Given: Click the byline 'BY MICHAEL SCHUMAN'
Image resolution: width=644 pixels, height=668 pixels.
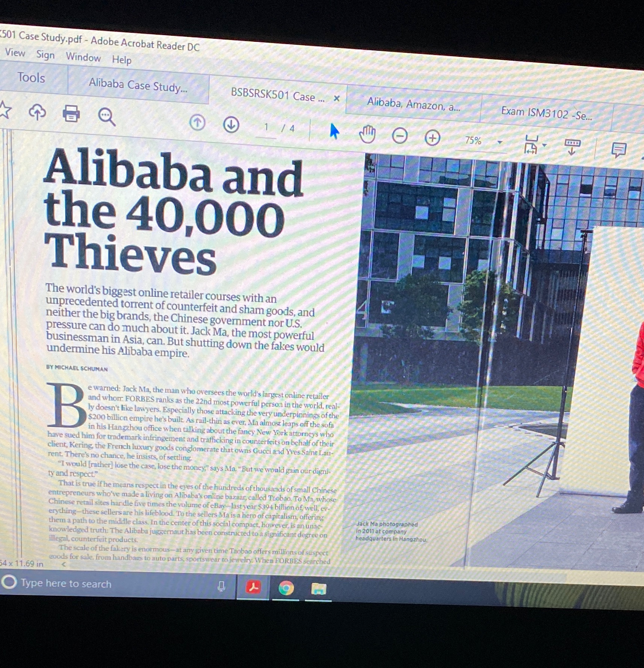Looking at the screenshot, I should 77,368.
